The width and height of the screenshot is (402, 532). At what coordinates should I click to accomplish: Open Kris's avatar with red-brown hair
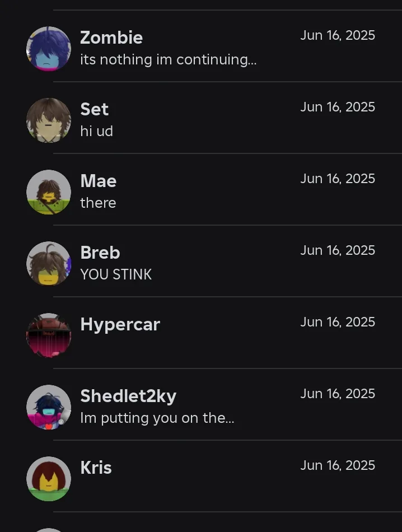pos(49,479)
